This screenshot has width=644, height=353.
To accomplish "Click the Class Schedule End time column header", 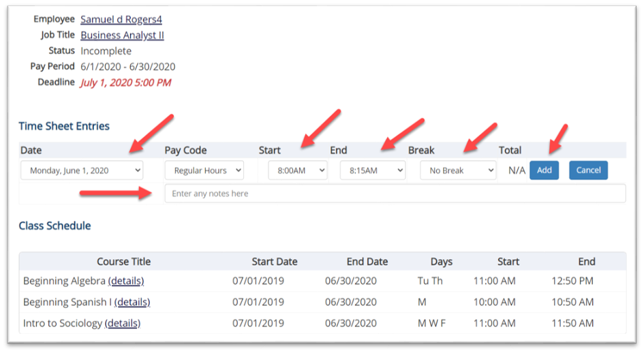I will (x=587, y=262).
